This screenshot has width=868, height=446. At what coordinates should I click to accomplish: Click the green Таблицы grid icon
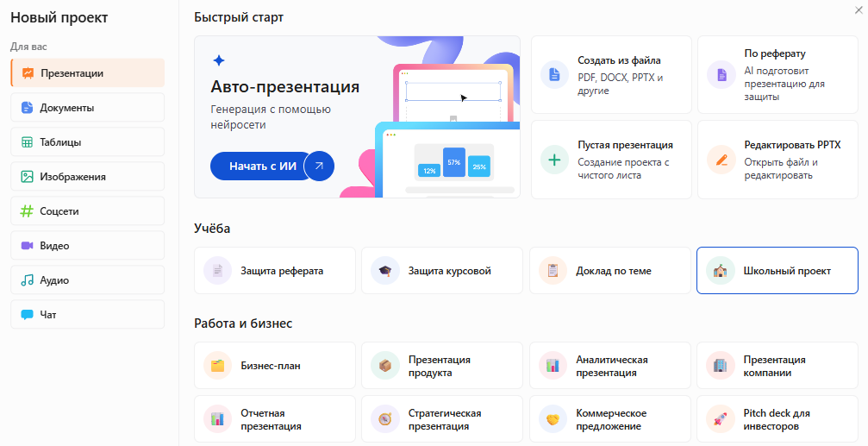point(27,142)
